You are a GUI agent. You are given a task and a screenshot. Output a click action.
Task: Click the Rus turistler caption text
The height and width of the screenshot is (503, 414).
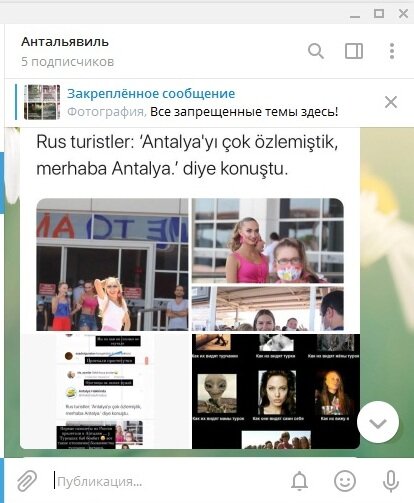click(x=187, y=155)
